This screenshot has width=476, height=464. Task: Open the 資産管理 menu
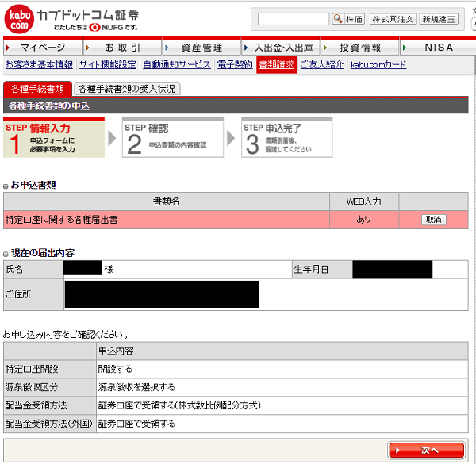tap(202, 48)
